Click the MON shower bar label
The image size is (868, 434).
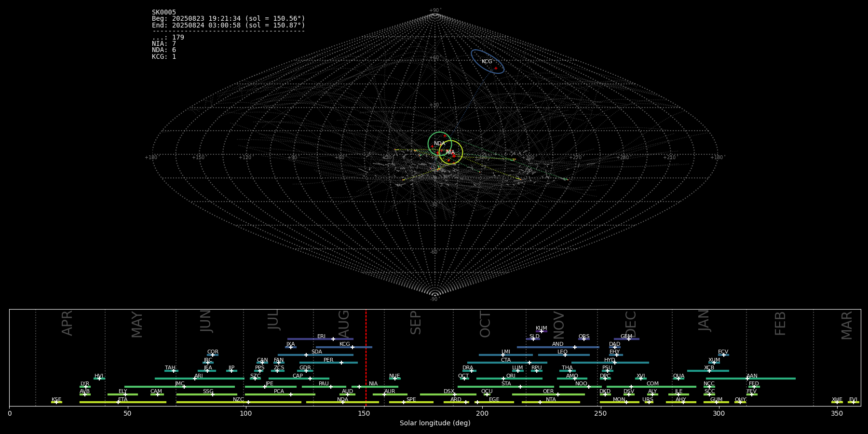619,400
